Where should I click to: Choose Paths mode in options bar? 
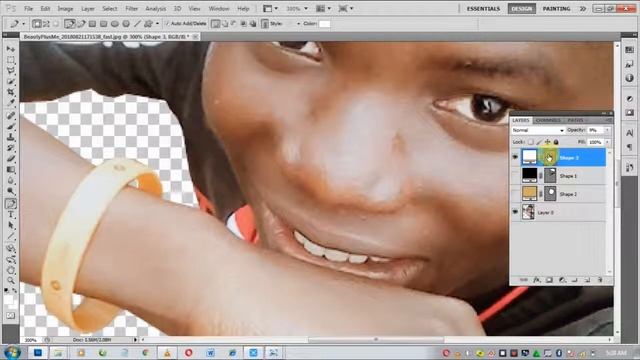[x=46, y=24]
